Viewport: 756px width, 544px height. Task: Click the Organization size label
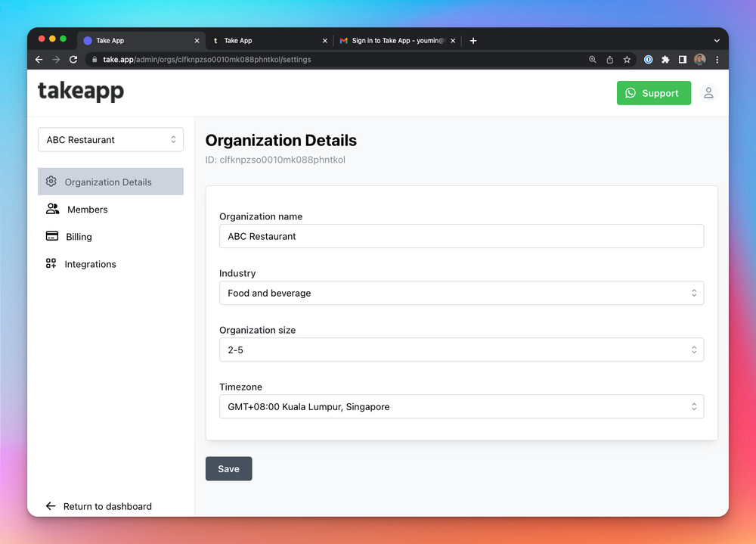[258, 330]
